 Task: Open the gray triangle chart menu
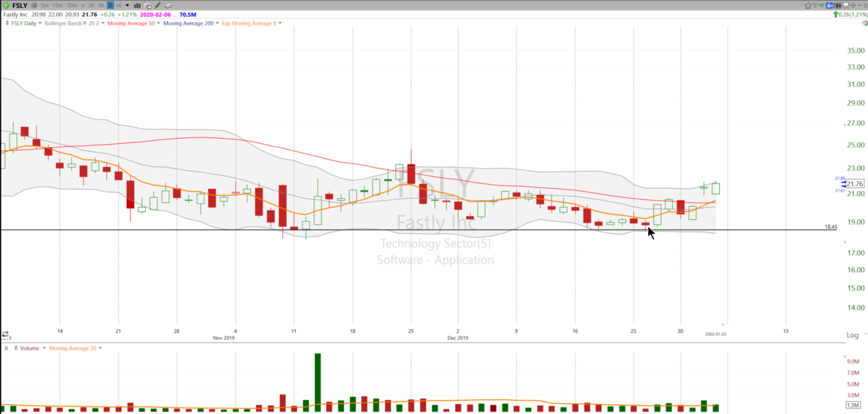859,5
